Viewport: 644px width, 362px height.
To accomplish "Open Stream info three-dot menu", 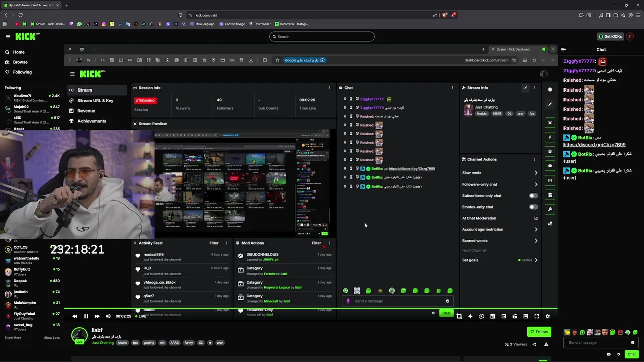I will (x=534, y=88).
